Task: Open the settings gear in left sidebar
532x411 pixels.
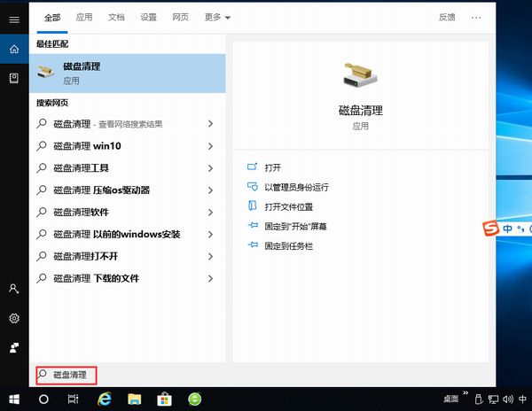Action: tap(14, 318)
